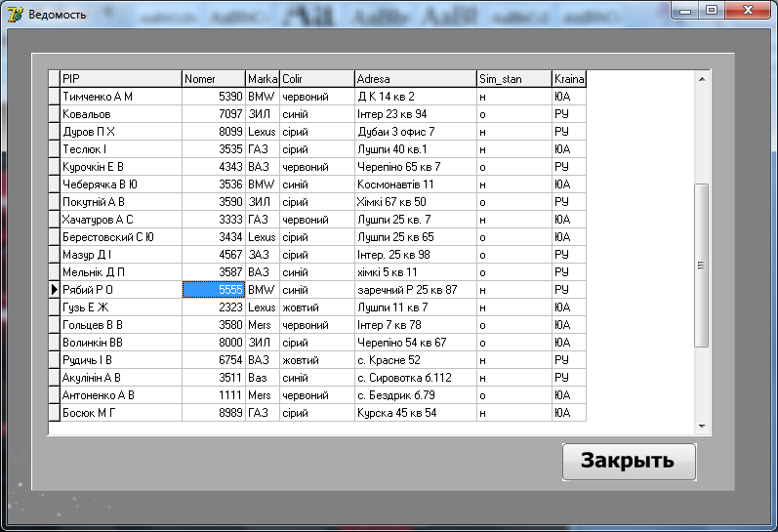Select the cell Акулінін А В
778x532 pixels.
click(121, 378)
